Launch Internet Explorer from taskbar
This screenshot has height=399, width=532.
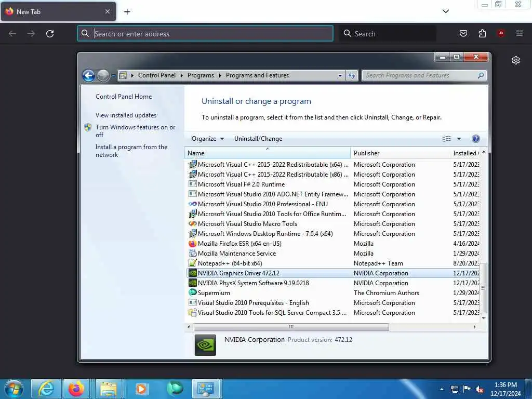coord(46,389)
